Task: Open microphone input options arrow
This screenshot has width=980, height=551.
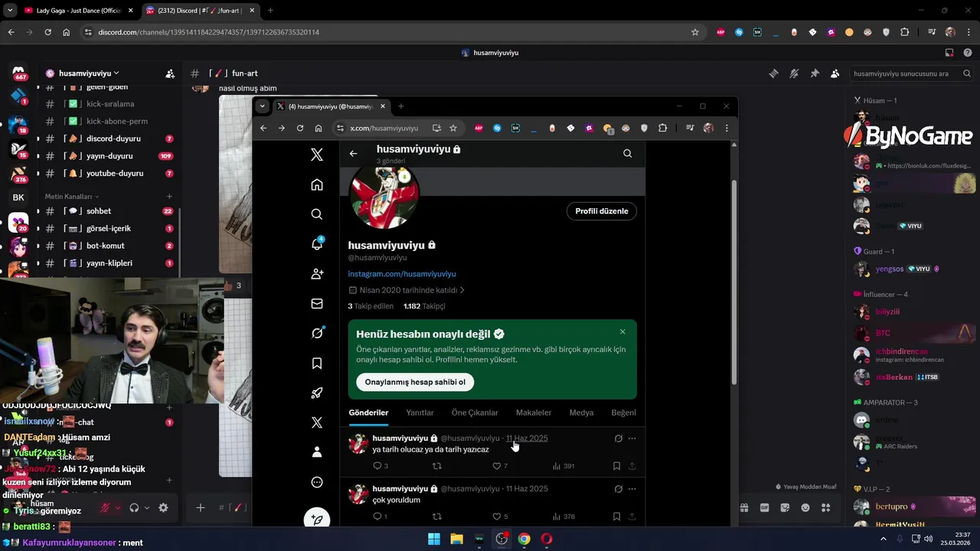Action: tap(117, 507)
